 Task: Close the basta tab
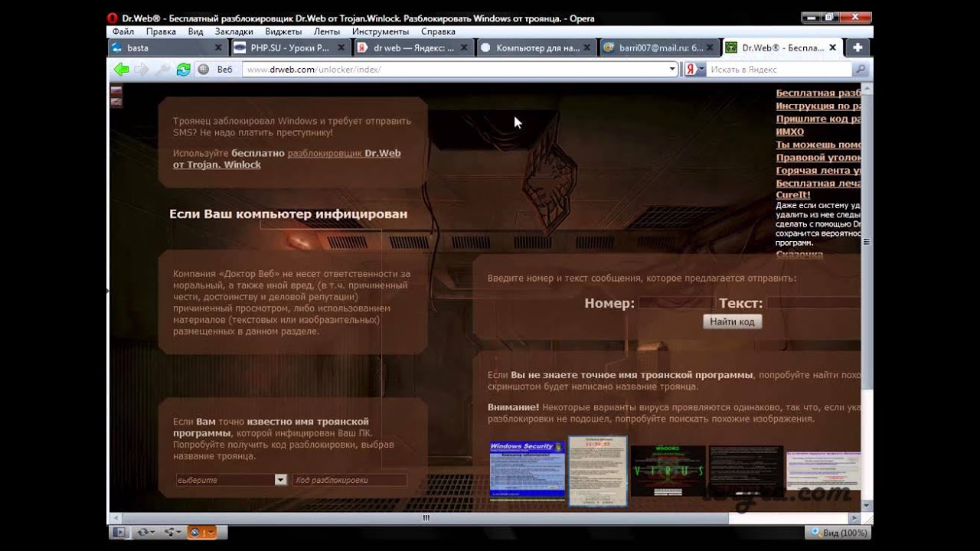[218, 47]
